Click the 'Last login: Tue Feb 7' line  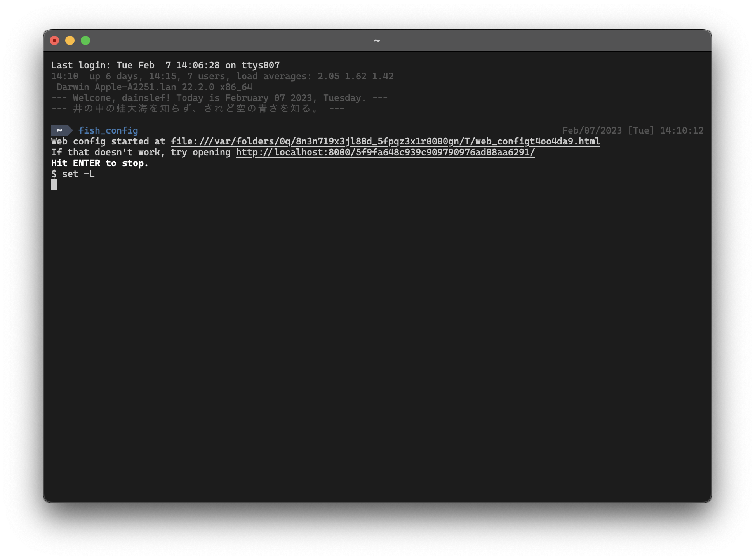click(165, 65)
